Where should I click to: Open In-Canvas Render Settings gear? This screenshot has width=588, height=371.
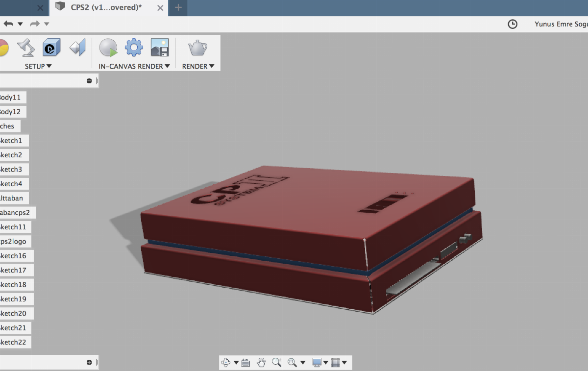[x=134, y=48]
